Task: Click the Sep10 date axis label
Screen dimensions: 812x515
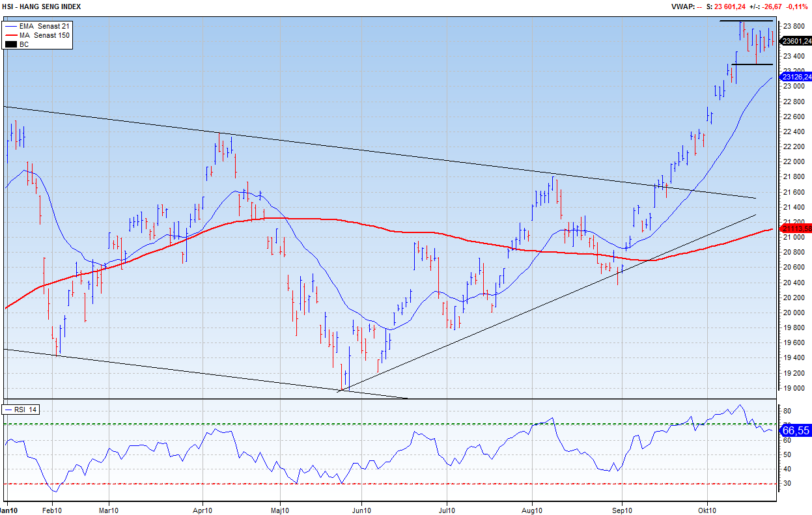Action: [x=622, y=510]
